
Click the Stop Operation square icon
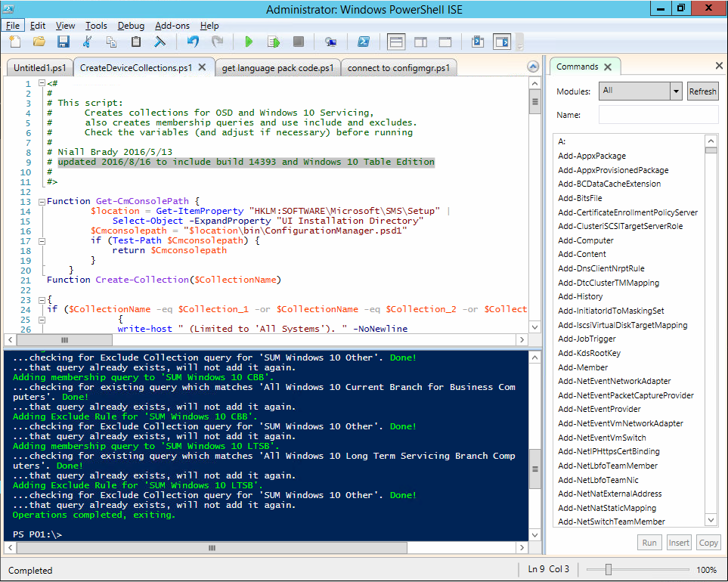(298, 42)
